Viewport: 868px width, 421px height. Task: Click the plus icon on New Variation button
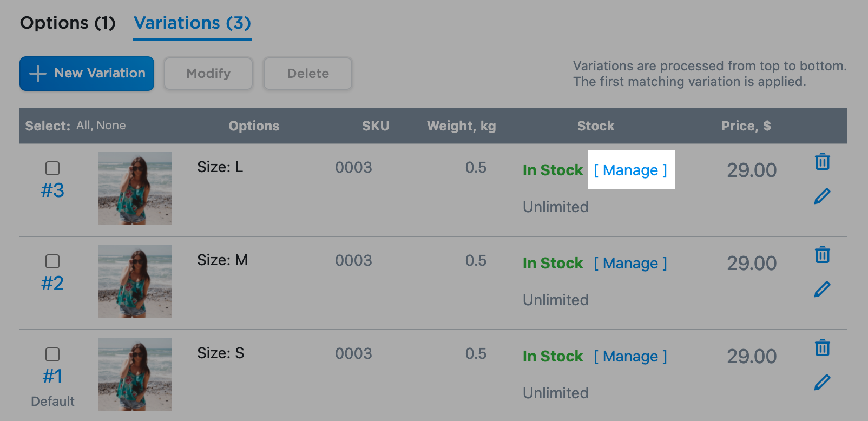(37, 73)
